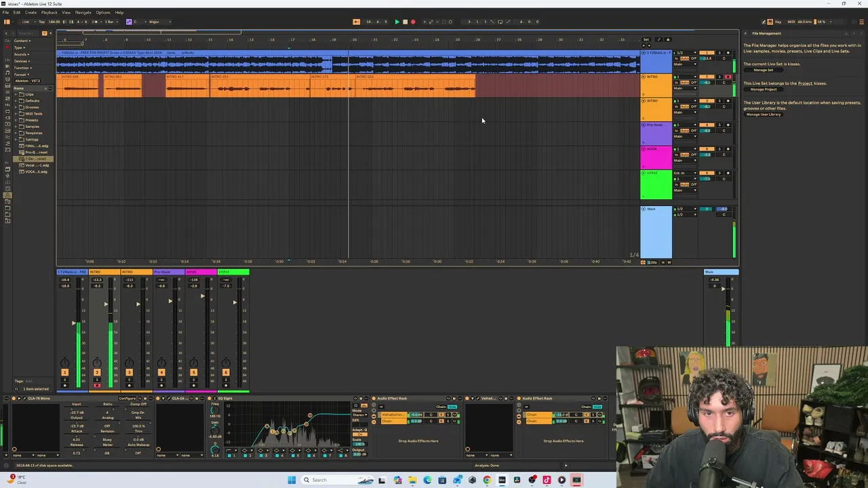Screen dimensions: 868x488
Task: Open the Options menu
Action: (x=103, y=12)
